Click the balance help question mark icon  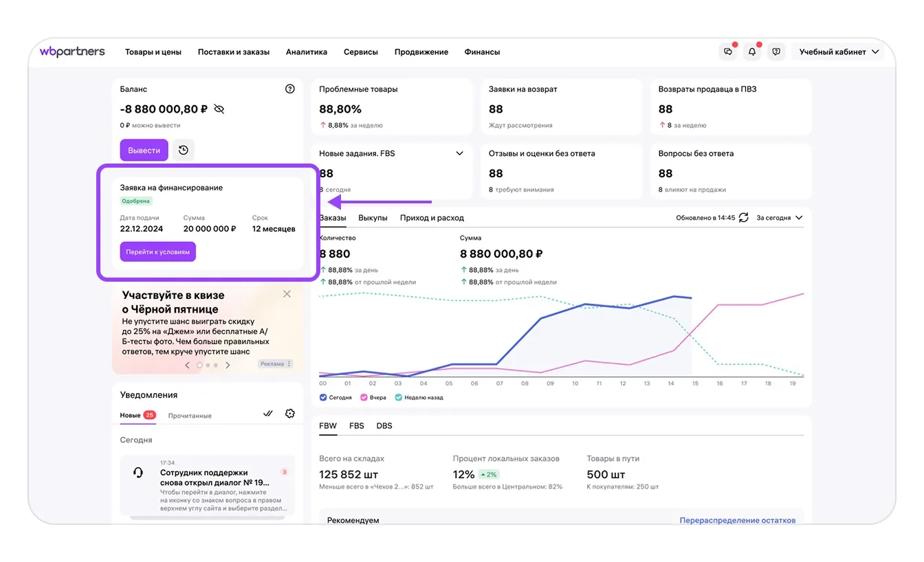[x=290, y=89]
